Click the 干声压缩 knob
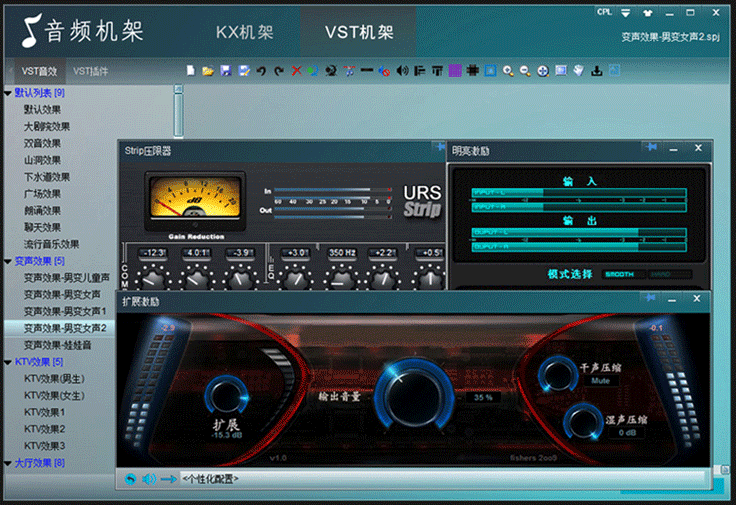This screenshot has width=736, height=505. point(558,375)
